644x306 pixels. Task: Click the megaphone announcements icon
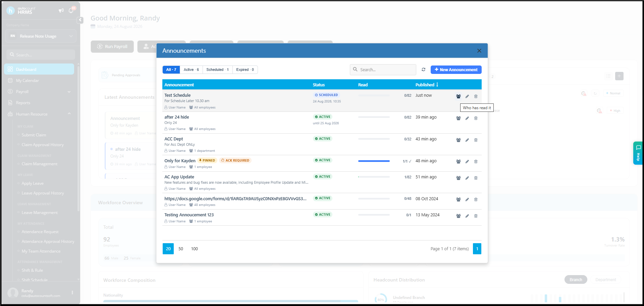[x=61, y=10]
